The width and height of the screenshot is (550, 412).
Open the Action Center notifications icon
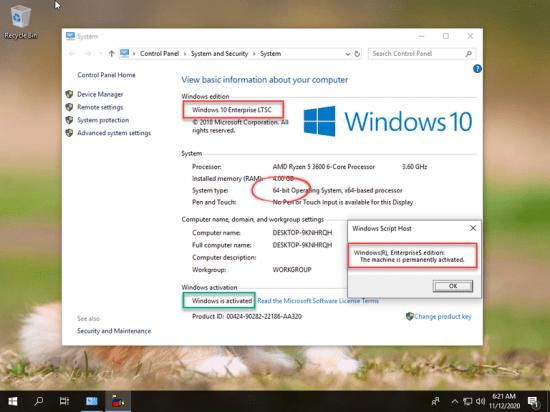[533, 401]
